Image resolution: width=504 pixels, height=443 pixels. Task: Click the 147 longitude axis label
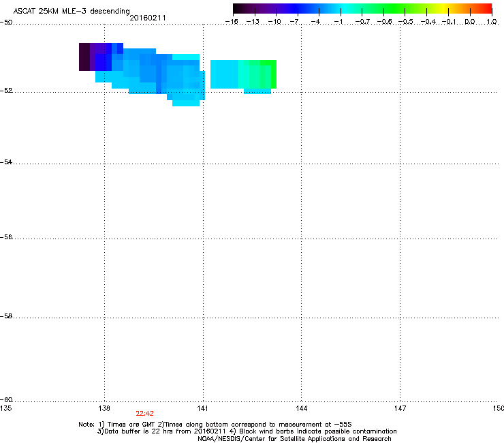(x=400, y=408)
